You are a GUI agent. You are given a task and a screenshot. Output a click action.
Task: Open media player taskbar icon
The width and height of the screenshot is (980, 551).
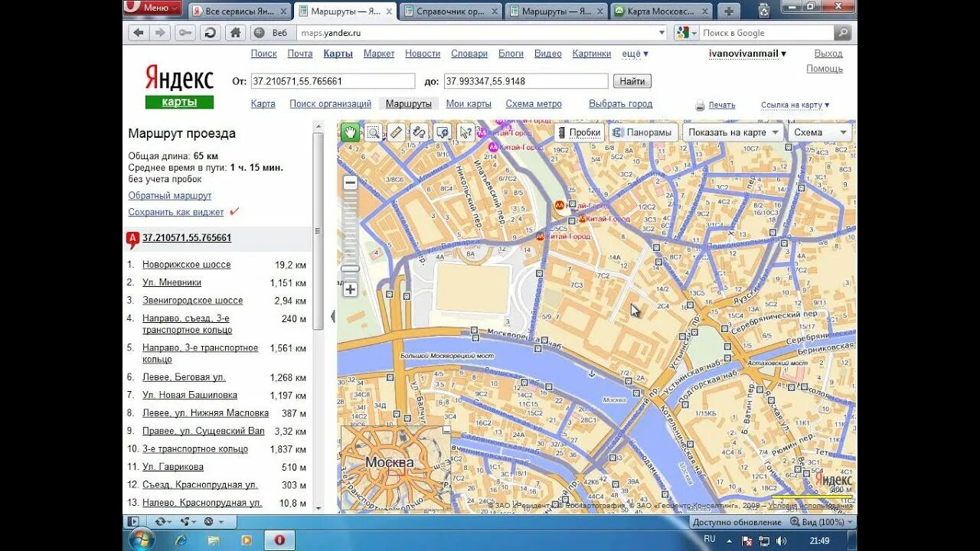coord(247,540)
